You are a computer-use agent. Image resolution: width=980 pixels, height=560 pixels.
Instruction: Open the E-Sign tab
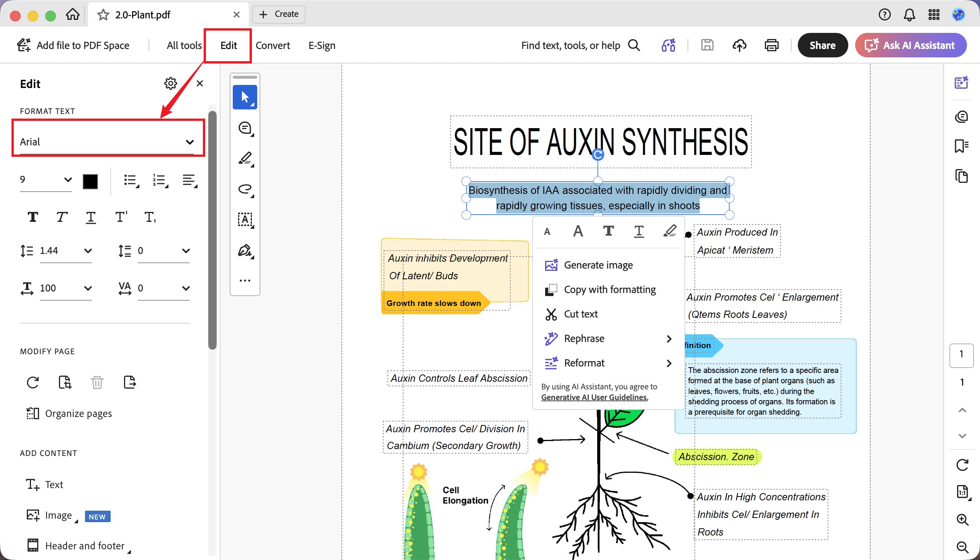[x=322, y=46]
